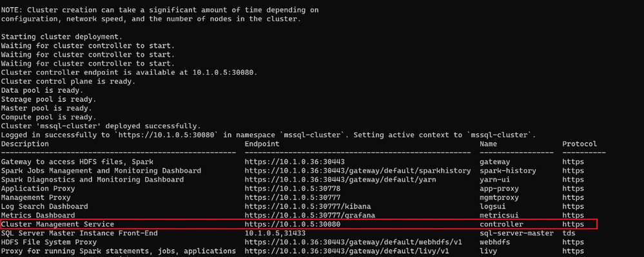Click the tds protocol entry
The image size is (644, 257).
pyautogui.click(x=569, y=233)
